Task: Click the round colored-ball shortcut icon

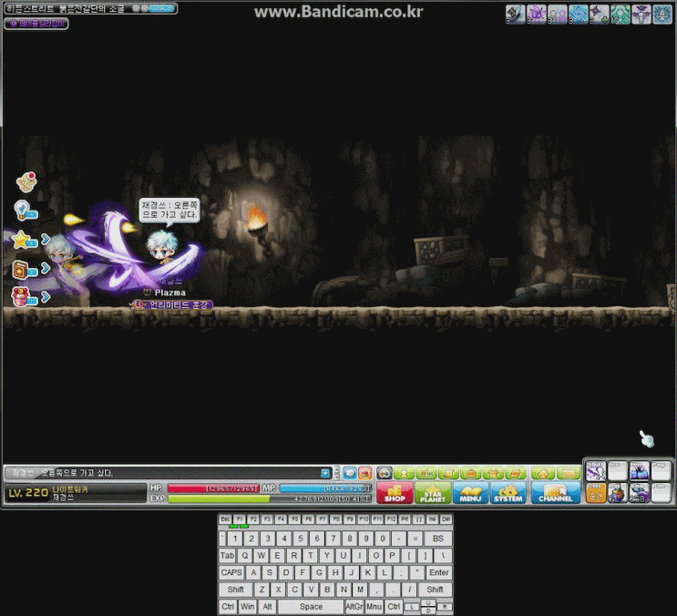Action: click(x=385, y=473)
